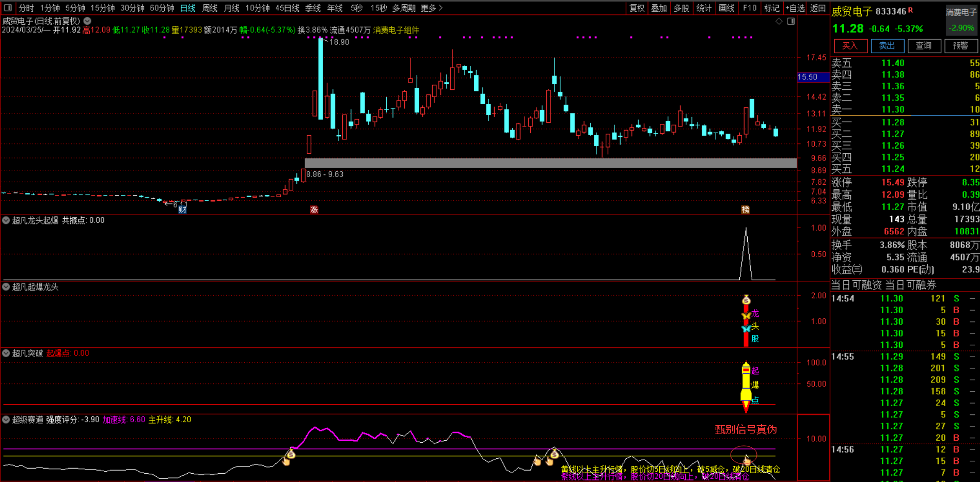Click the money bag icon at first crossover
Image resolution: width=980 pixels, height=482 pixels.
291,454
